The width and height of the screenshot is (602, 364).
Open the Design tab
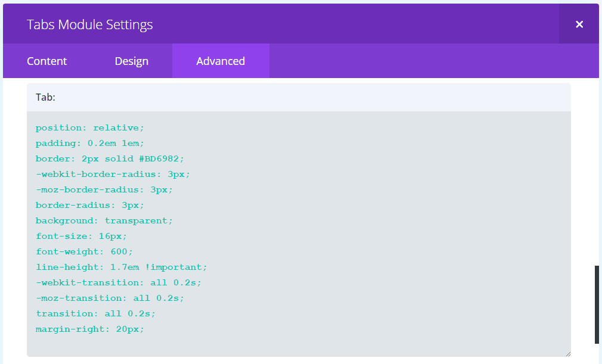132,61
